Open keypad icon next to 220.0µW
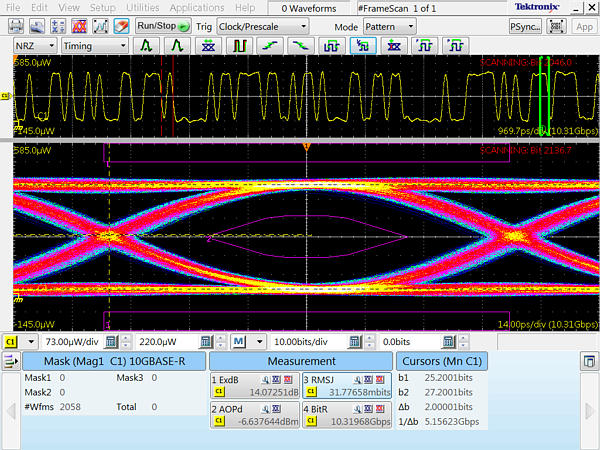Viewport: 600px width, 450px height. click(x=206, y=342)
